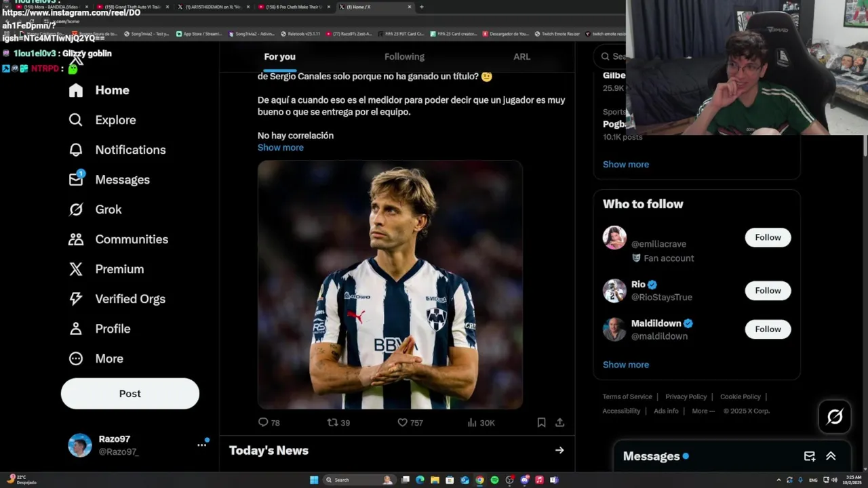Like the post with 757 likes

click(x=410, y=422)
